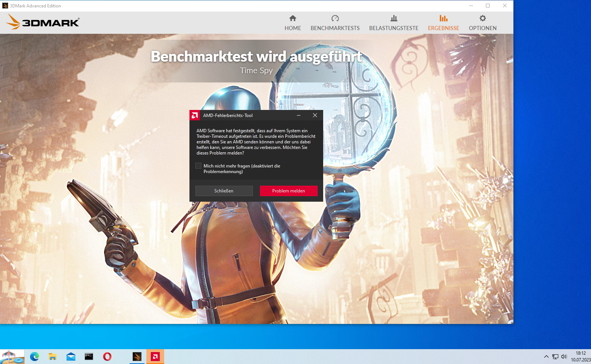
Task: Open Microsoft Edge from the taskbar
Action: [x=35, y=357]
